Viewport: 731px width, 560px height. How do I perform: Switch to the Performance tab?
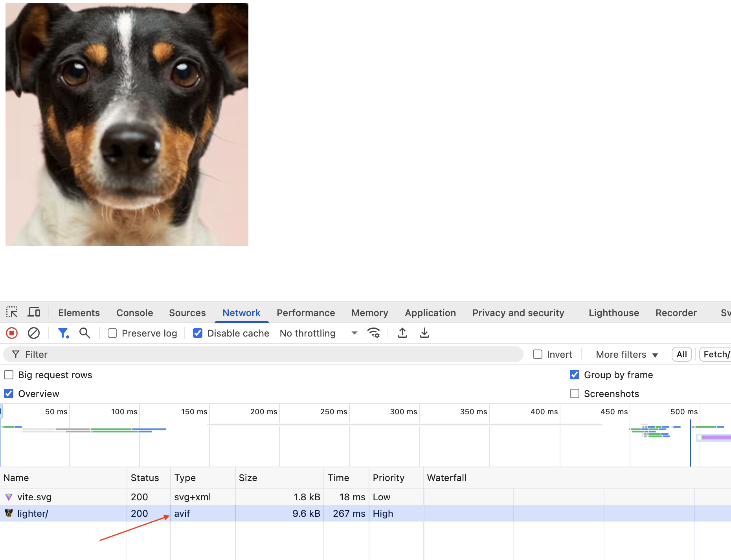click(x=306, y=313)
